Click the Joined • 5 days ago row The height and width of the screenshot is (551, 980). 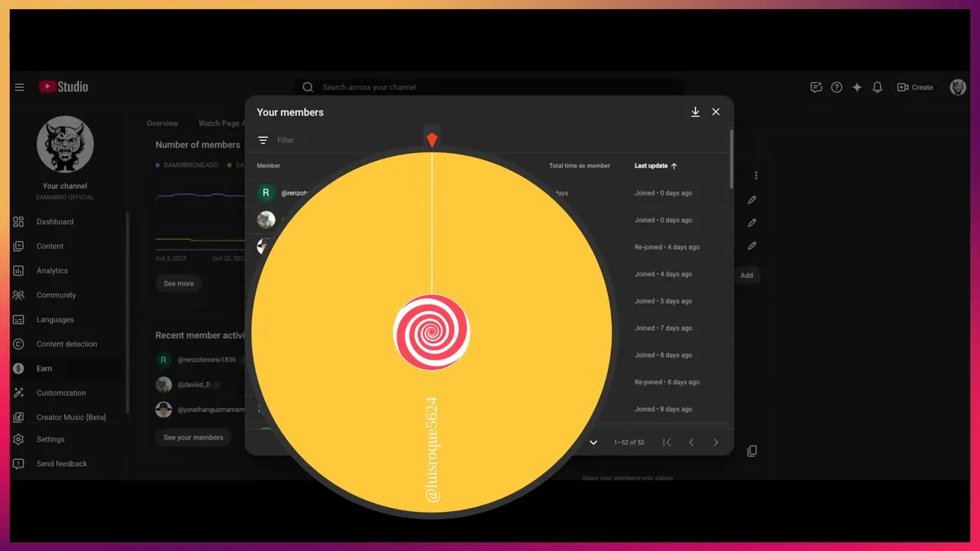[663, 302]
